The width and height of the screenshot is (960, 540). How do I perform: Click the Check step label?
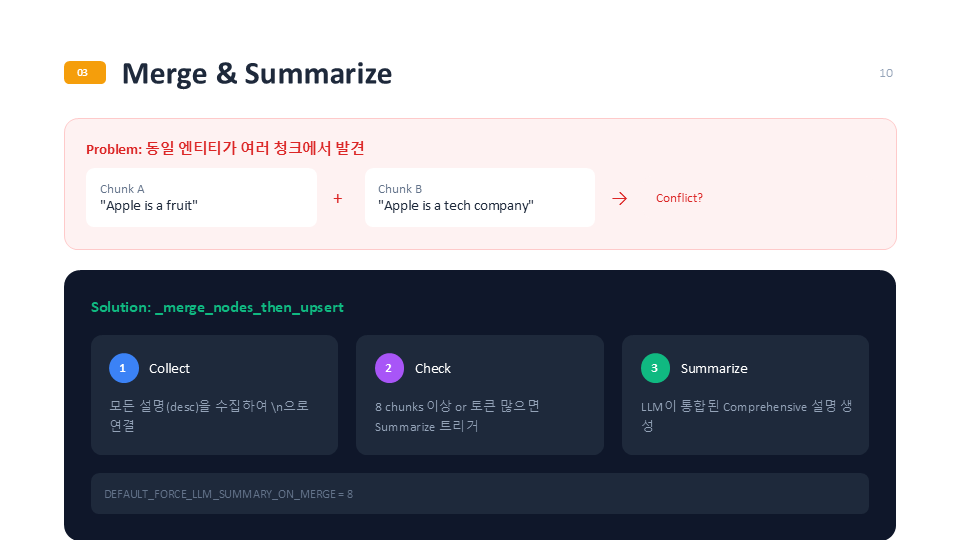click(x=433, y=368)
